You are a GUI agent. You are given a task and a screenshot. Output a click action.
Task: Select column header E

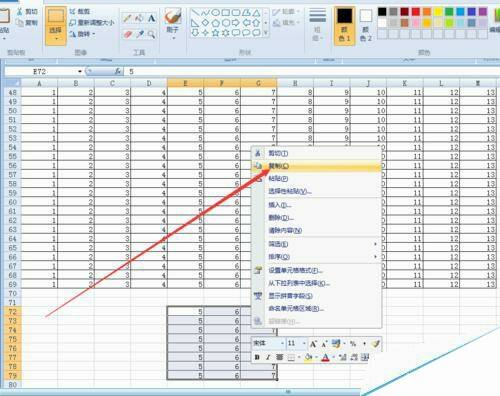185,83
